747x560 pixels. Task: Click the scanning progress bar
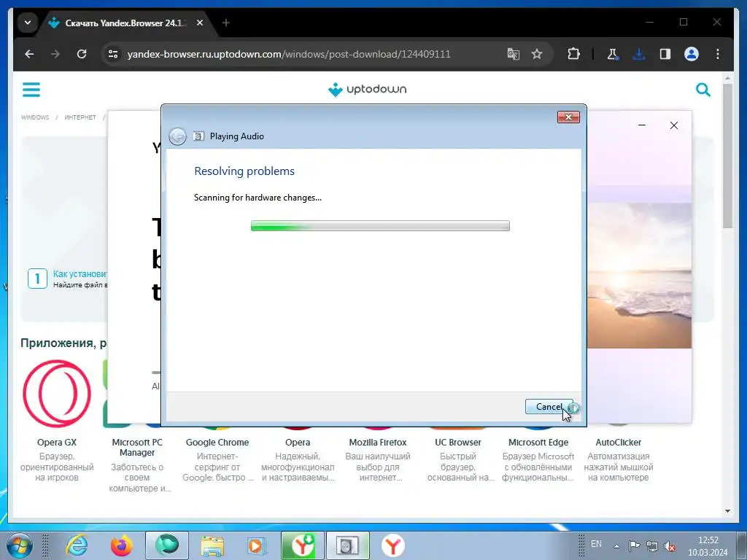click(380, 226)
